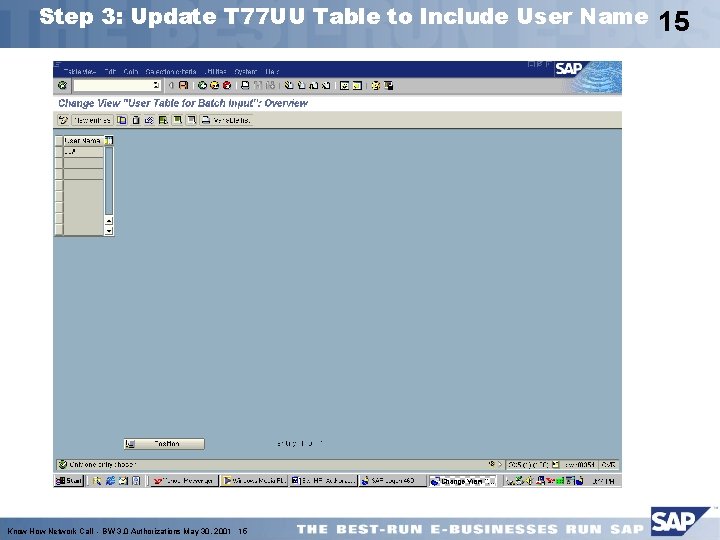Viewport: 720px width, 540px height.
Task: Go to Previous page icon
Action: 301,85
